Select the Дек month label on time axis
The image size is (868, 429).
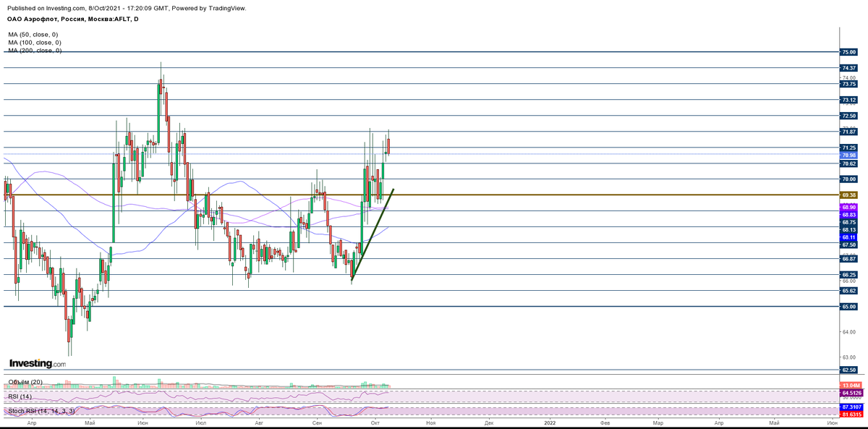pyautogui.click(x=489, y=422)
